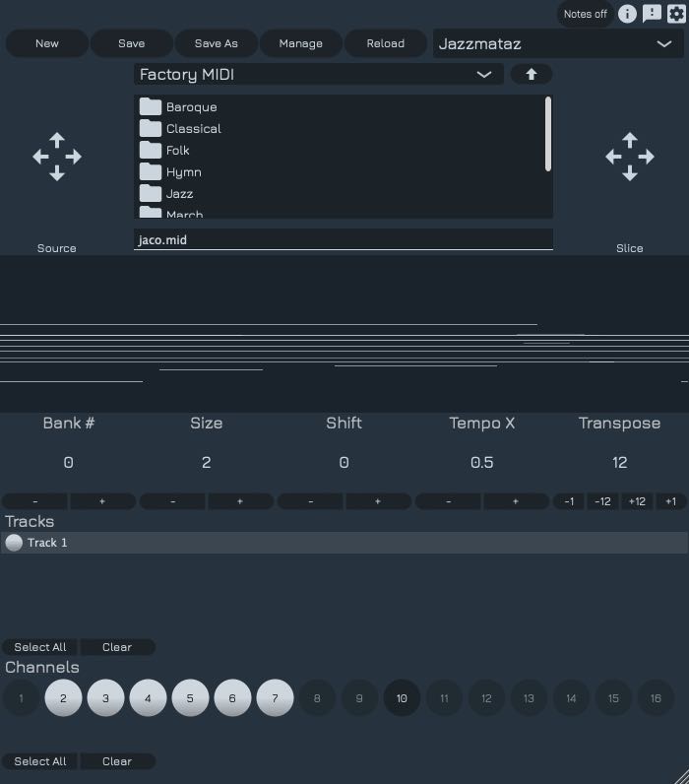
Task: Click the Slice move arrows icon
Action: click(x=630, y=157)
